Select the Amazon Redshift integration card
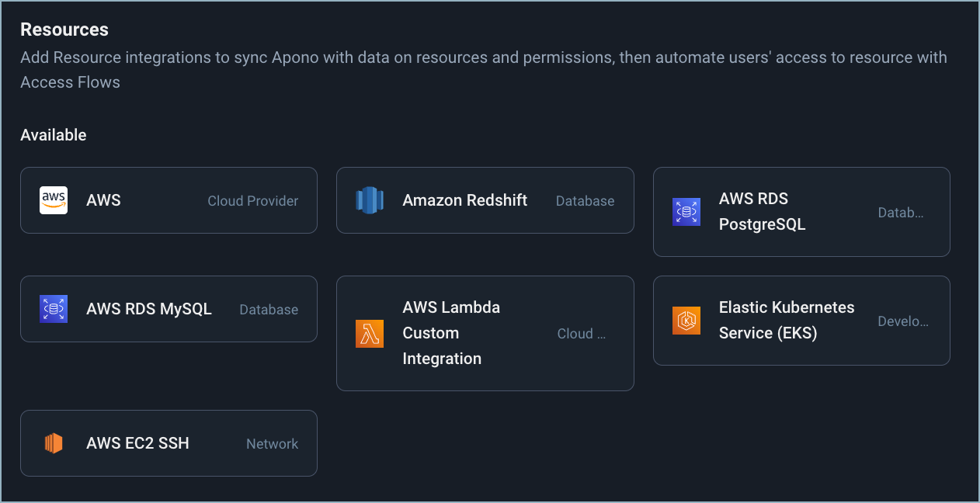 pos(485,200)
